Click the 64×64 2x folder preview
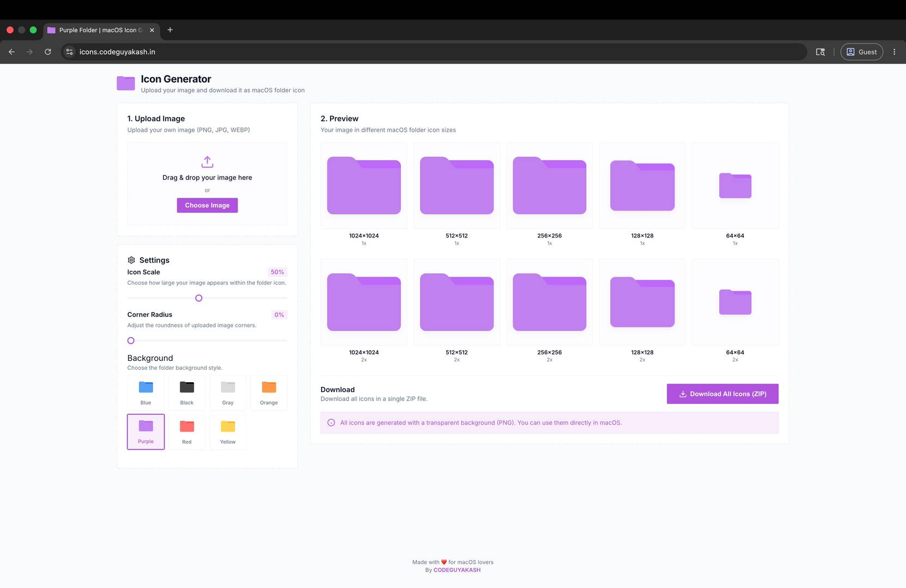Screen dimensions: 906x588 pos(735,302)
